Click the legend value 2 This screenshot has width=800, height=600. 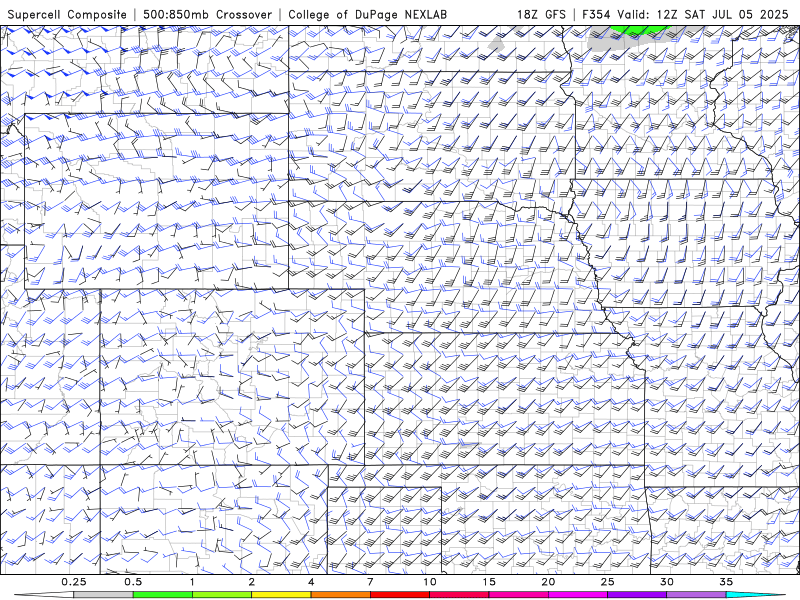pyautogui.click(x=252, y=582)
